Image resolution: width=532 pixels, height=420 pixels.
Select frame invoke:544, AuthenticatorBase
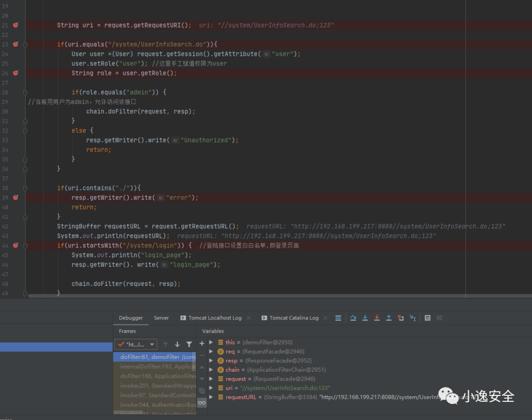[x=154, y=405]
